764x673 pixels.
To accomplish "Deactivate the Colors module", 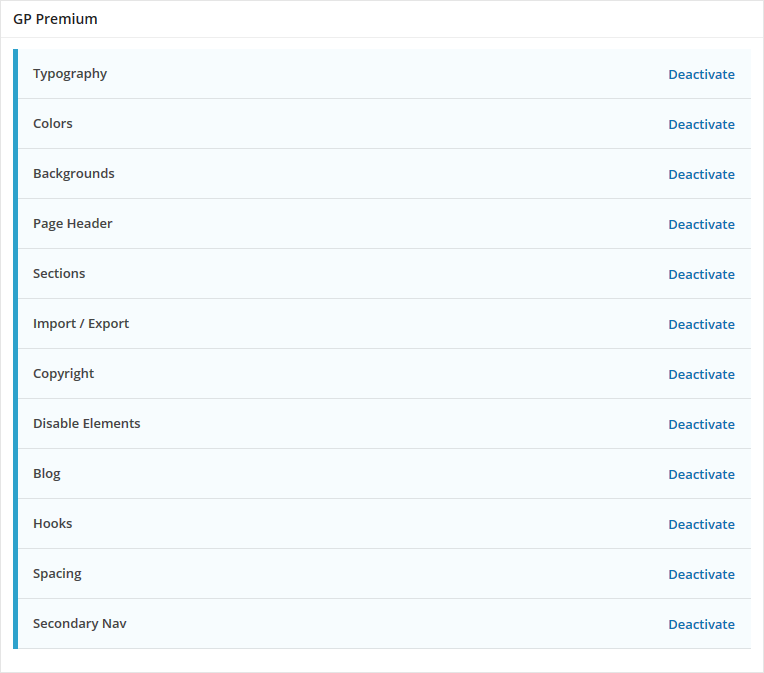I will 701,125.
